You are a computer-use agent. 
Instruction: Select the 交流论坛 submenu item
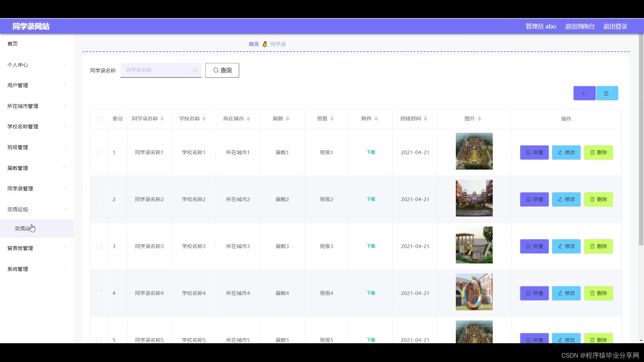[23, 229]
